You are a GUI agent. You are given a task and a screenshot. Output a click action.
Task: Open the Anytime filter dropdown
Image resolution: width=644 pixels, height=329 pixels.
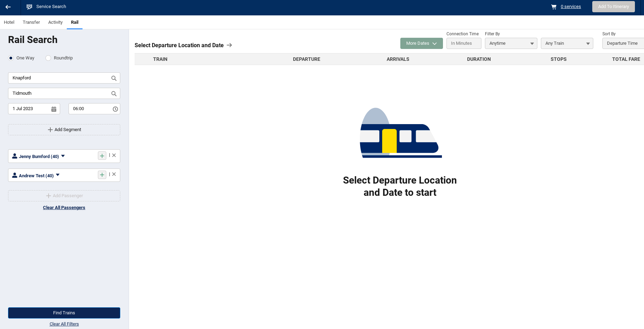point(511,43)
